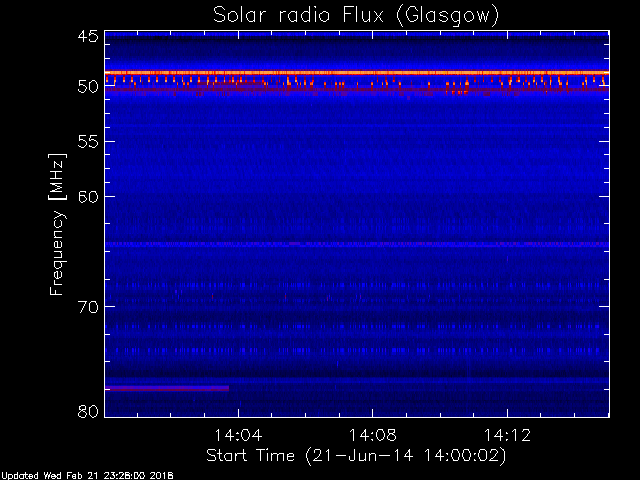640x480 pixels.
Task: Click the 55 frequency tick label
Action: [x=88, y=142]
